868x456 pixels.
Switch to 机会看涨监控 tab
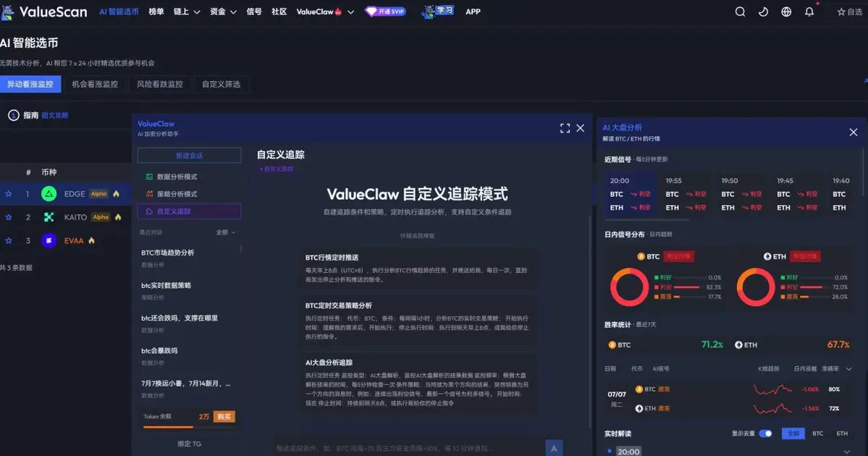[95, 84]
